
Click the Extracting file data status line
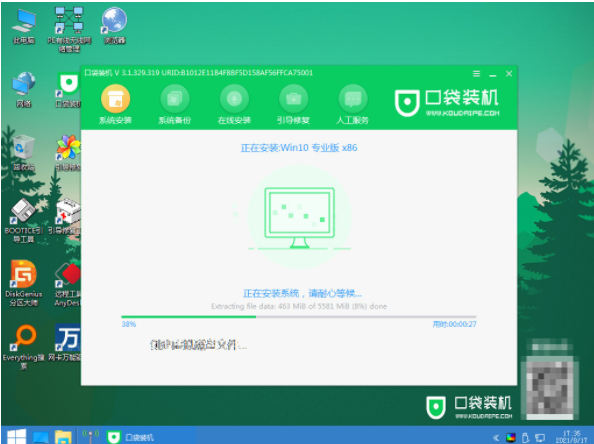pos(299,306)
